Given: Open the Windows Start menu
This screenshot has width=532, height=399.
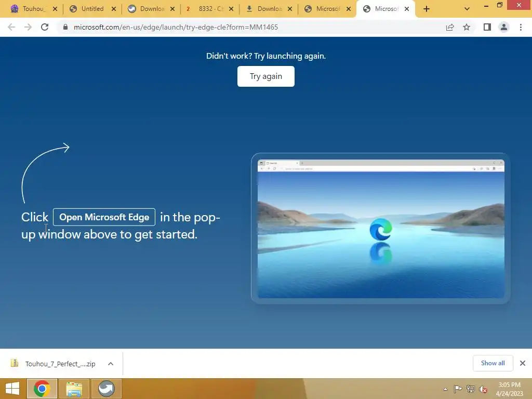Looking at the screenshot, I should coord(12,389).
